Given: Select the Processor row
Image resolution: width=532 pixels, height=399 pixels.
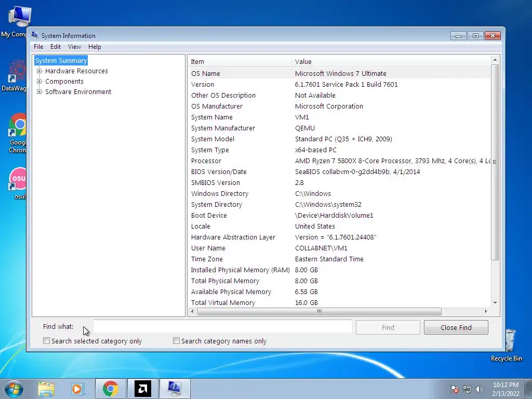Looking at the screenshot, I should pyautogui.click(x=339, y=161).
